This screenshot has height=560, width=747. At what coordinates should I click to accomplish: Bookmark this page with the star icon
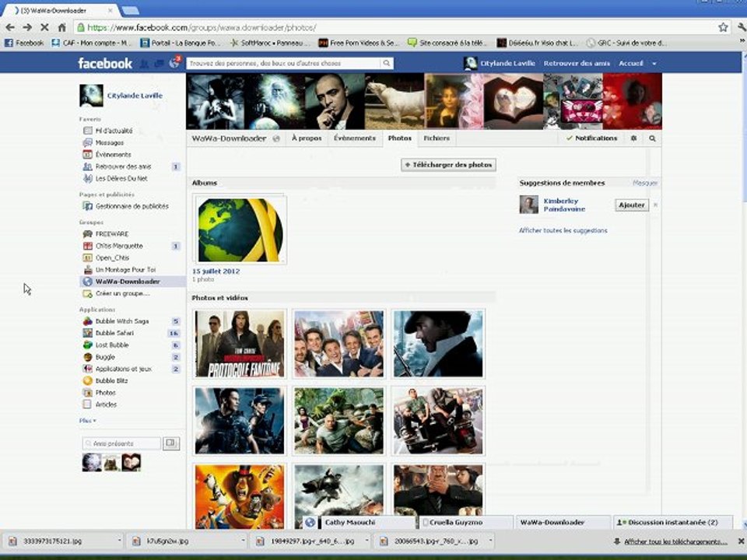click(x=723, y=28)
